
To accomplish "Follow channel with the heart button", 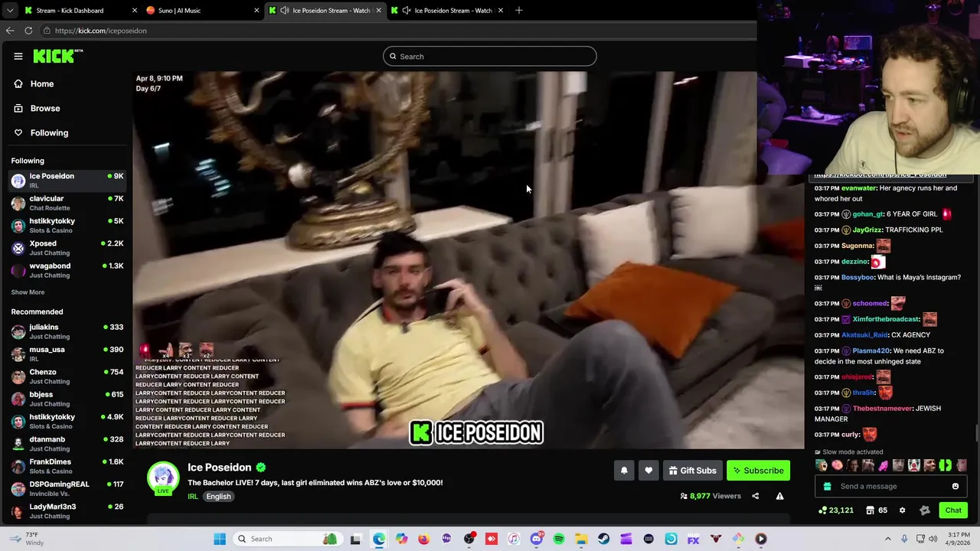I will pyautogui.click(x=648, y=471).
